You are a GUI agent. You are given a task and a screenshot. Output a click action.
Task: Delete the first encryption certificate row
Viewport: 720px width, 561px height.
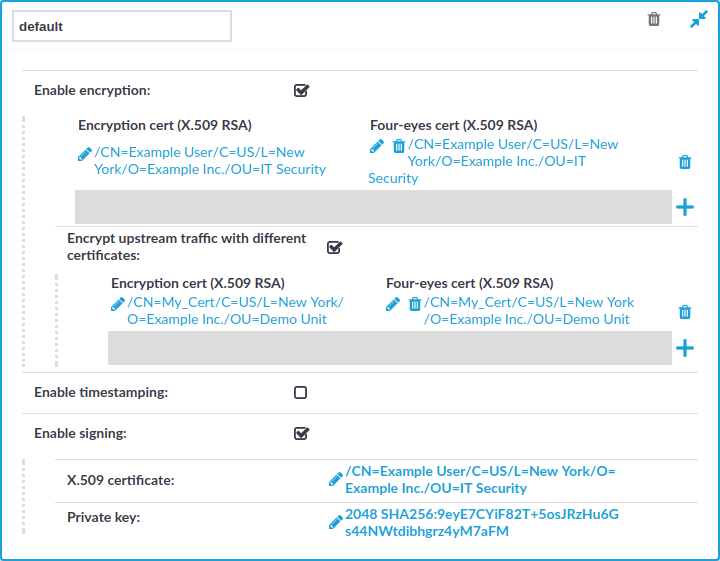(x=685, y=162)
